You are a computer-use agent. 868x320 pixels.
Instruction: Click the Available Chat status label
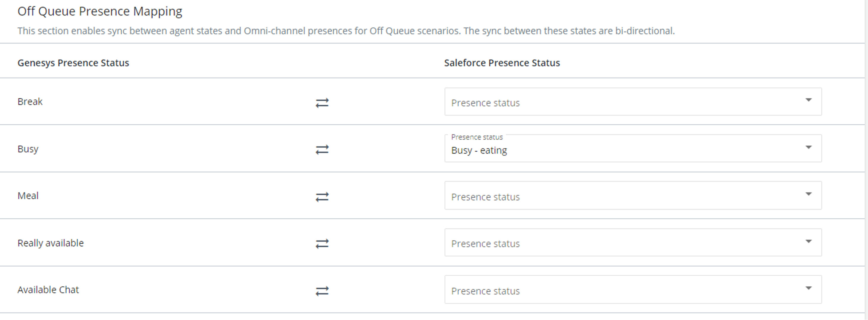click(x=48, y=290)
